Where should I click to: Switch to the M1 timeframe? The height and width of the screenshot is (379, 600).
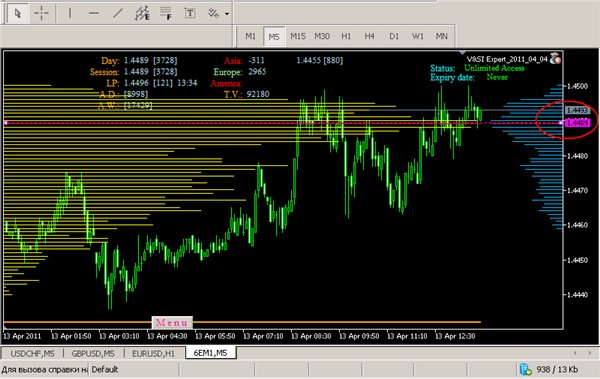(251, 36)
